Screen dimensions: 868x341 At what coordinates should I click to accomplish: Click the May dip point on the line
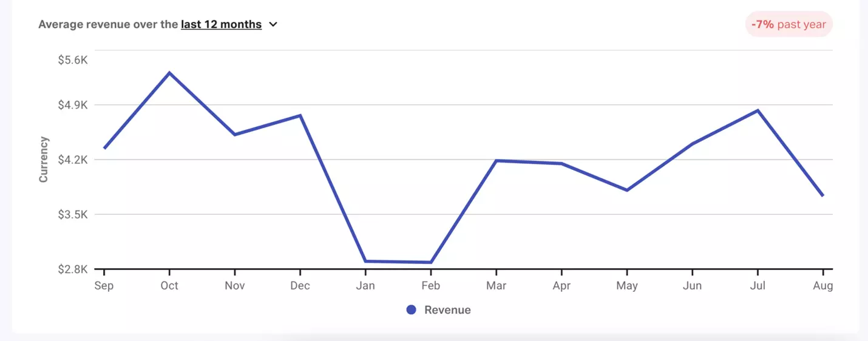tap(626, 190)
